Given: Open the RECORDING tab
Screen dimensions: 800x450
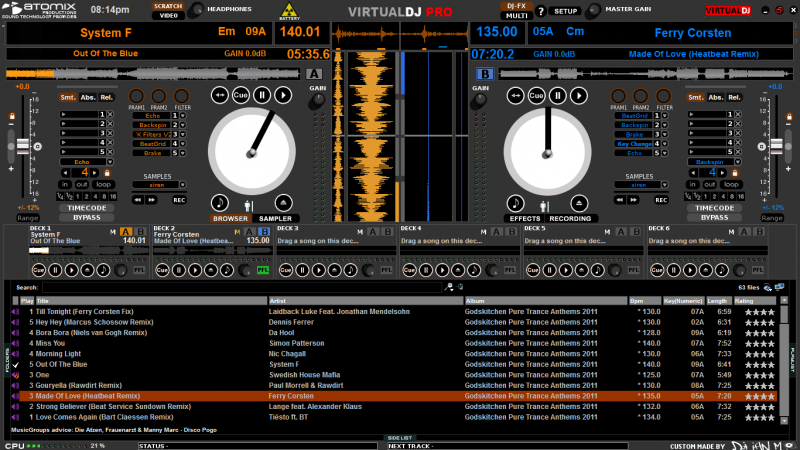Looking at the screenshot, I should 569,218.
